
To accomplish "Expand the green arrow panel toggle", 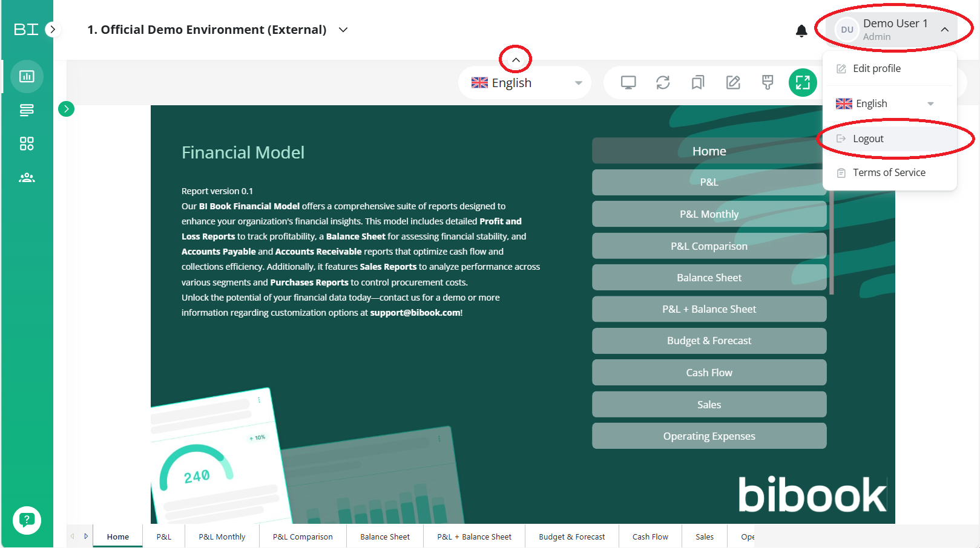I will pos(66,109).
